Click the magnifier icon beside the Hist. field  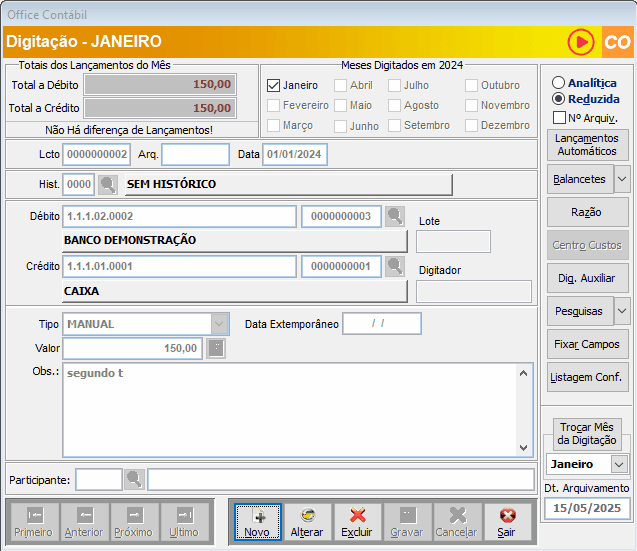(x=108, y=184)
